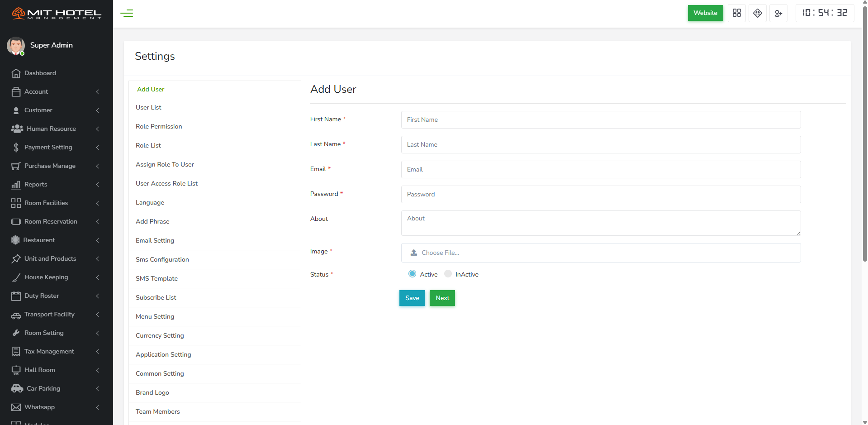Select Assign Role To User entry

[x=215, y=165]
